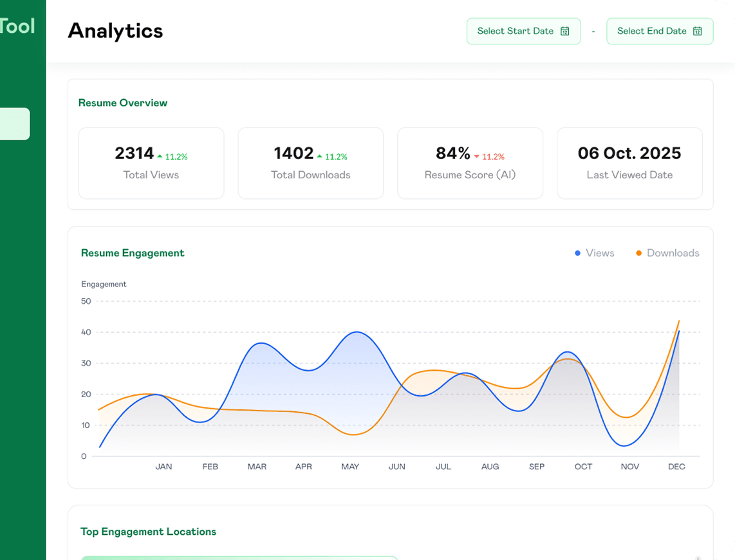Click the NOV axis label
Image resolution: width=735 pixels, height=560 pixels.
pos(630,467)
